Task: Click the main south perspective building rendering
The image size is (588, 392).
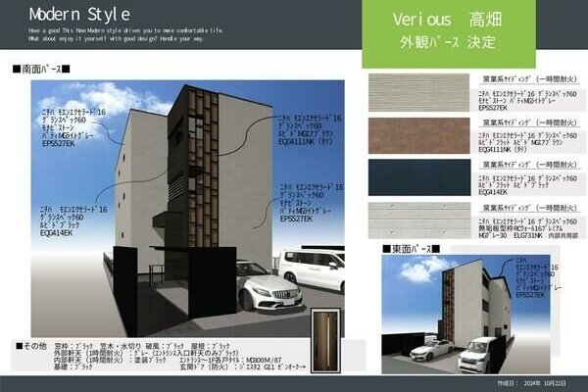Action: point(187,209)
